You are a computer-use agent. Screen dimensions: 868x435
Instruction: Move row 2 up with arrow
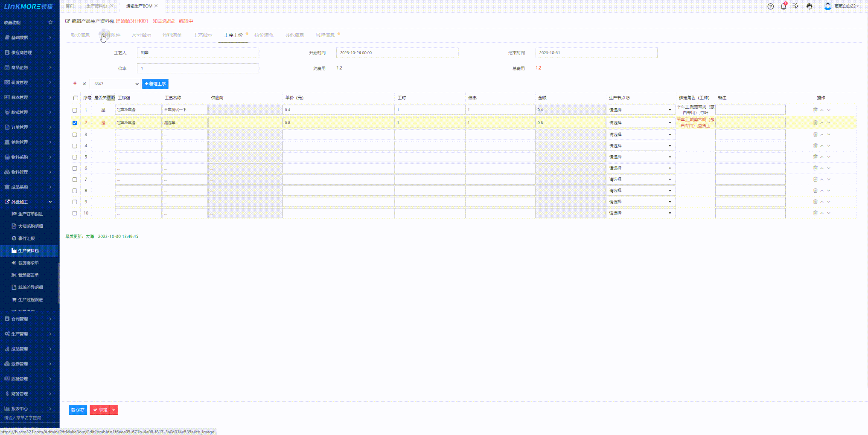[x=822, y=123]
